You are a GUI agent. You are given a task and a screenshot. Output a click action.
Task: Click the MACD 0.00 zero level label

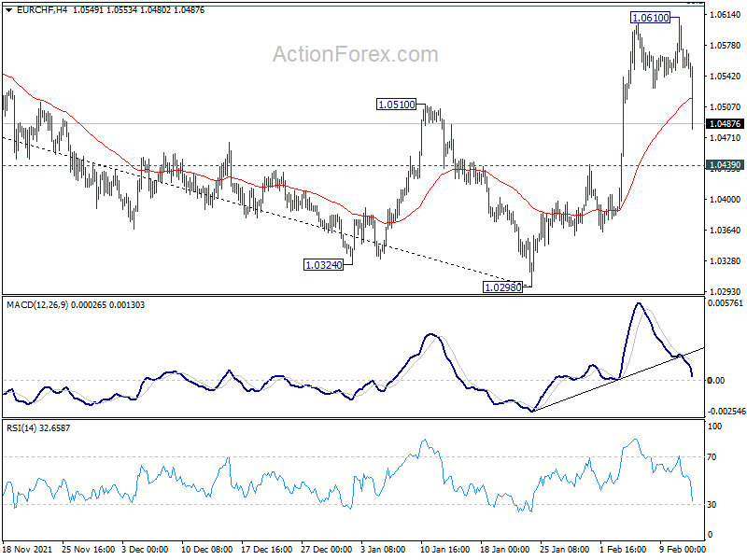click(x=716, y=381)
